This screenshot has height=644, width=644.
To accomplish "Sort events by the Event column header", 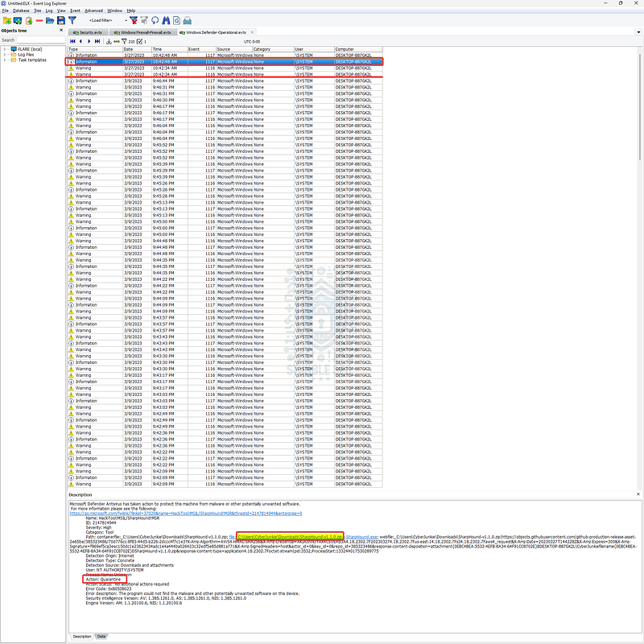I will (202, 49).
